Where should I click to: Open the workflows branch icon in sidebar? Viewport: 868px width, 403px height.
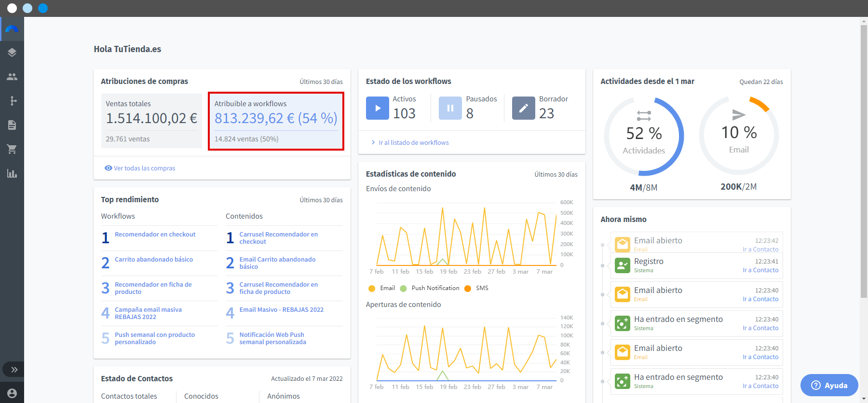(x=13, y=101)
